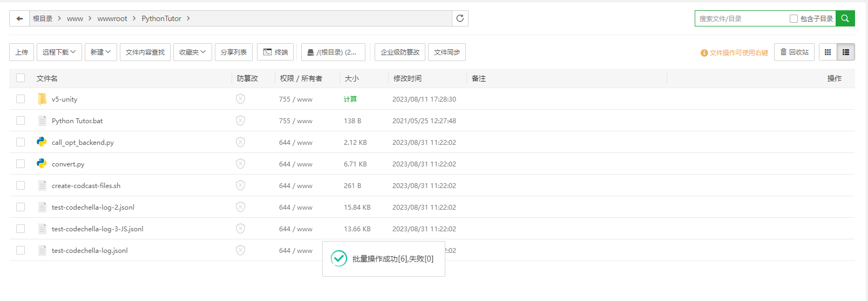This screenshot has width=868, height=301.
Task: Navigate to 根目录 breadcrumb
Action: click(43, 18)
